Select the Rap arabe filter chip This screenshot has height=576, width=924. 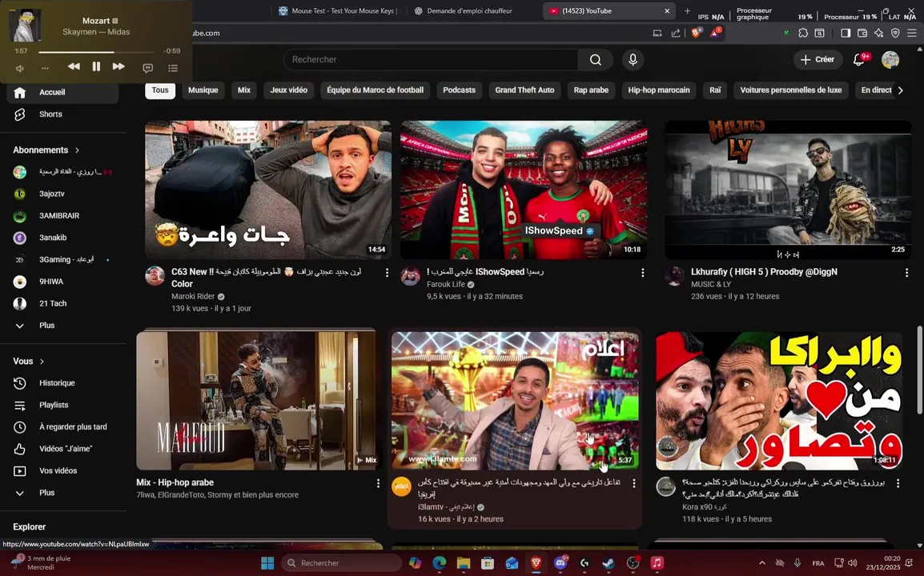[x=591, y=90]
